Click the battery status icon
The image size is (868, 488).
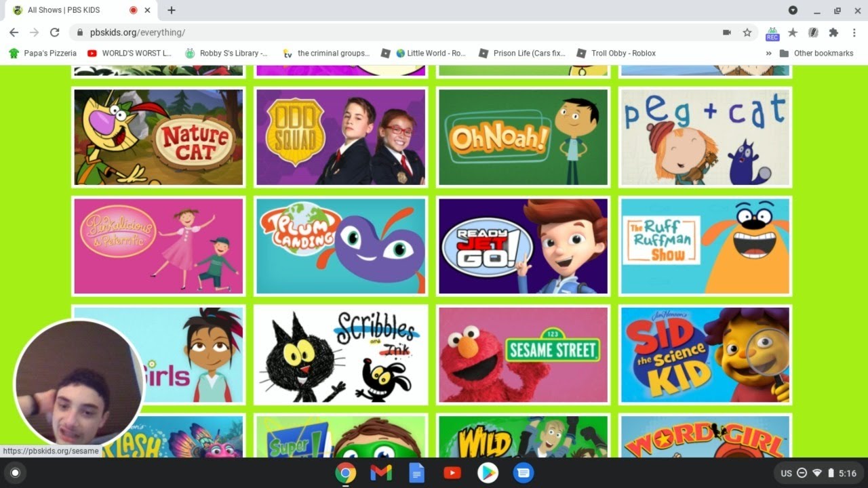[831, 473]
